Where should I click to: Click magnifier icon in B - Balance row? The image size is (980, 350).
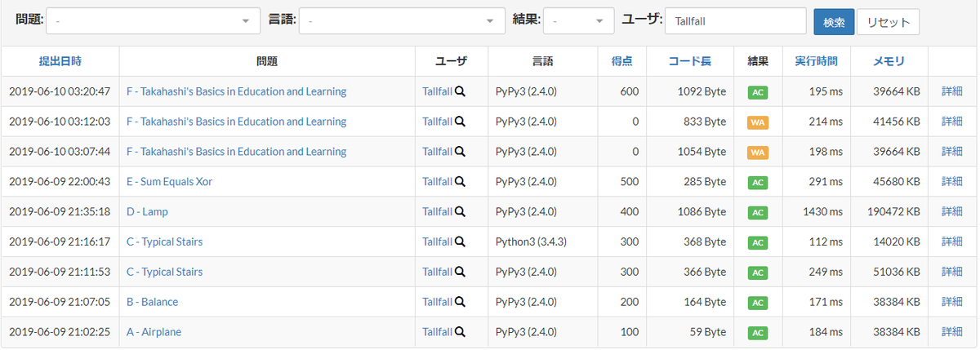coord(461,303)
